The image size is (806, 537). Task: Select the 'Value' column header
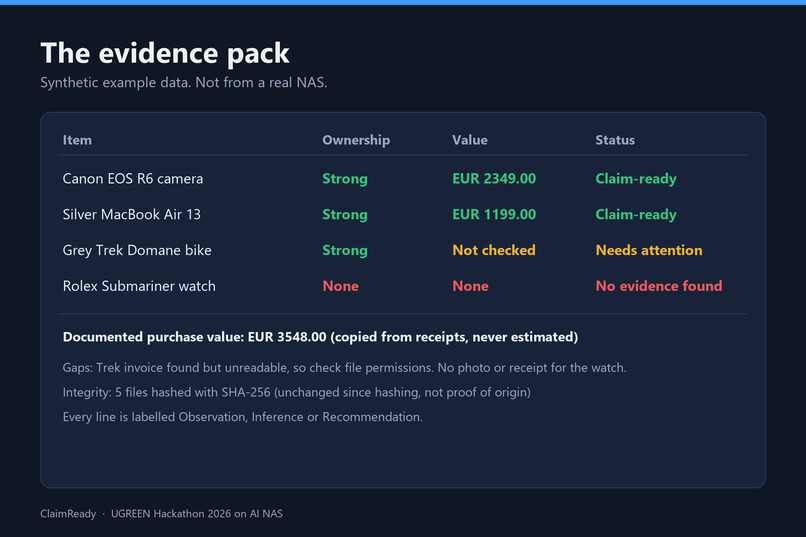[x=470, y=140]
